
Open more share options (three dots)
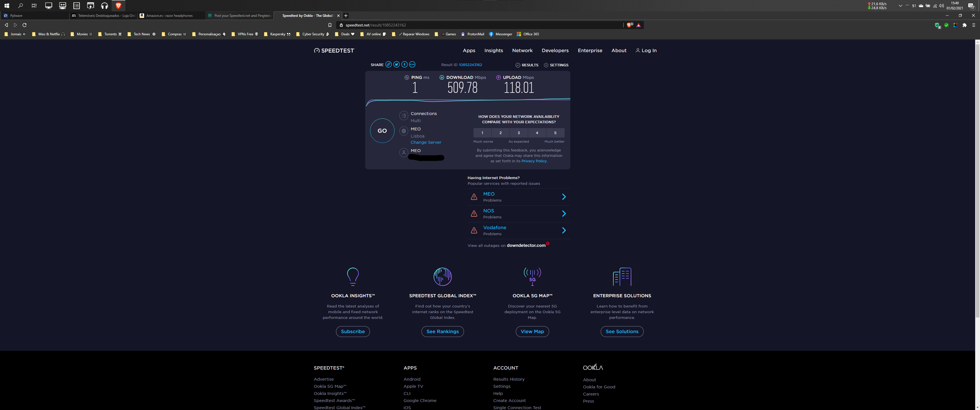point(413,65)
